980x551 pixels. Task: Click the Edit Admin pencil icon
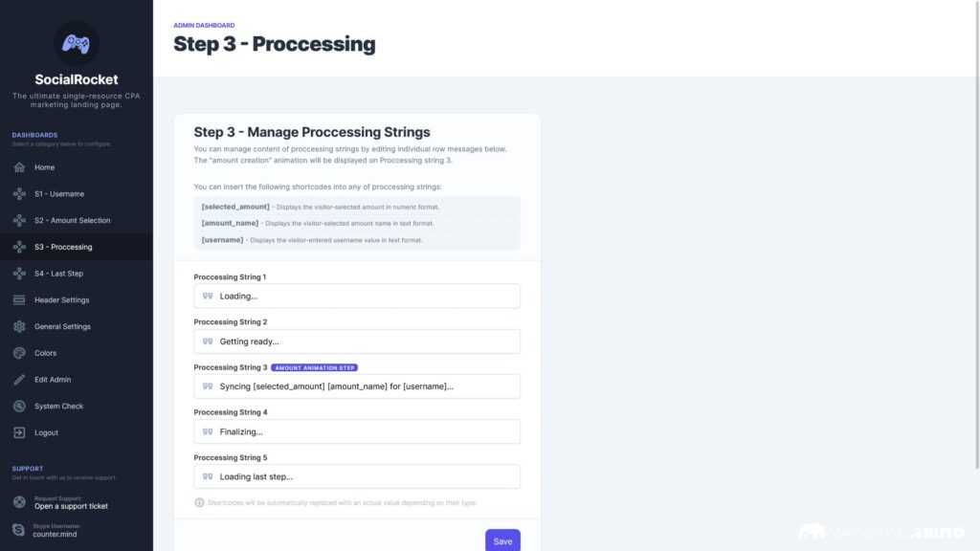(19, 380)
